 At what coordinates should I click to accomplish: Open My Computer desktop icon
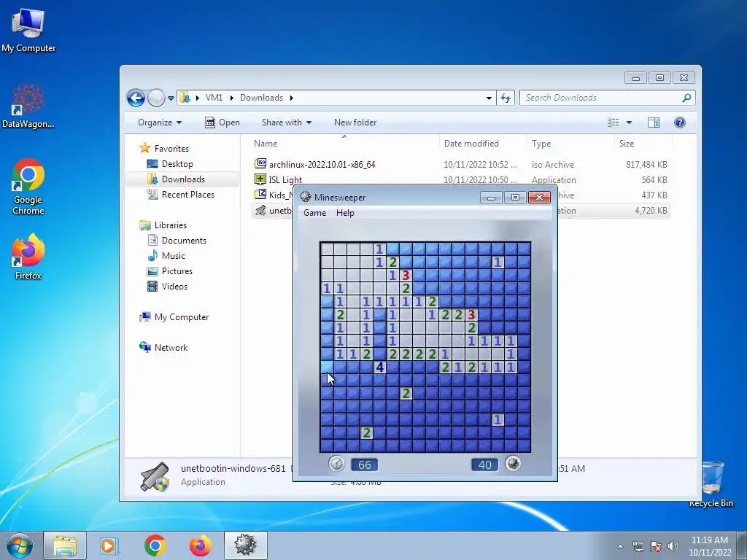(x=28, y=30)
